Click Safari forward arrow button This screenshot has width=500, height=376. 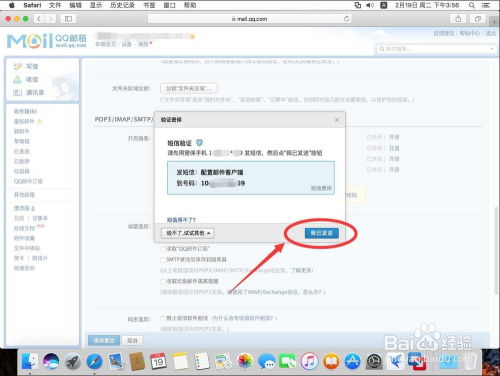coord(51,19)
